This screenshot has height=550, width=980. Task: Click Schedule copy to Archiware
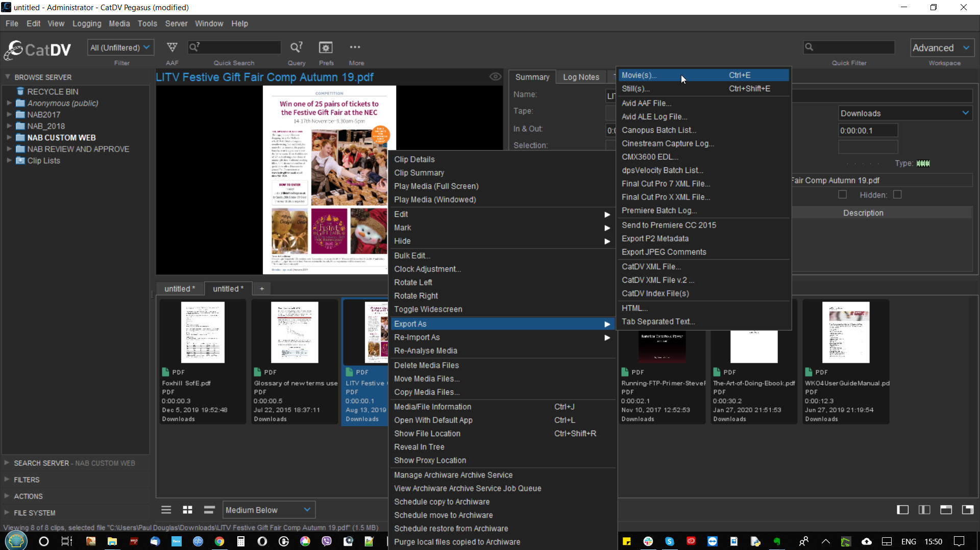[502, 502]
